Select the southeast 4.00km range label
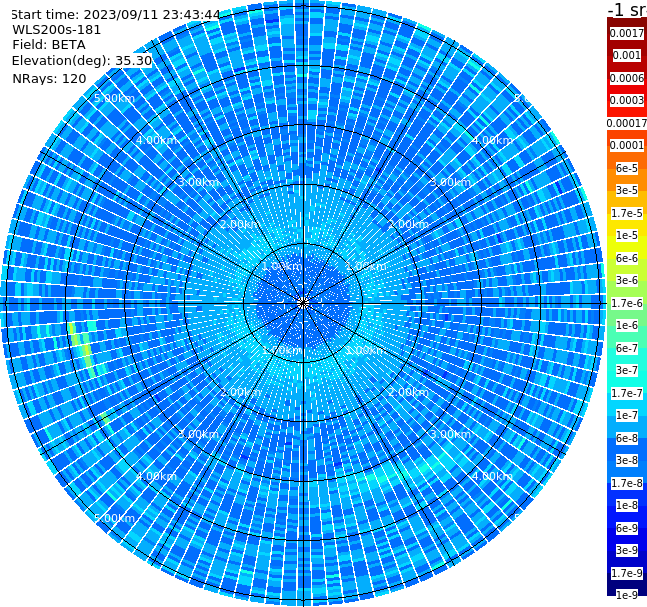 (492, 476)
